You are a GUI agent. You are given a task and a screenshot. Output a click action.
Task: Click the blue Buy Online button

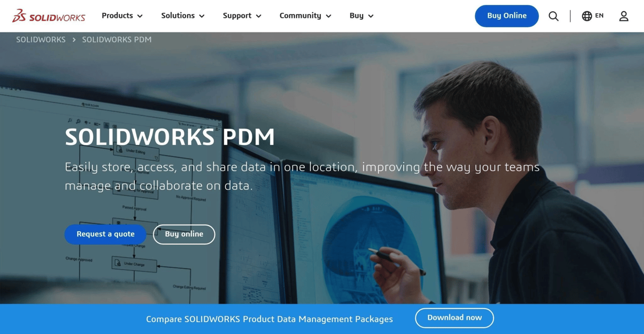coord(507,16)
